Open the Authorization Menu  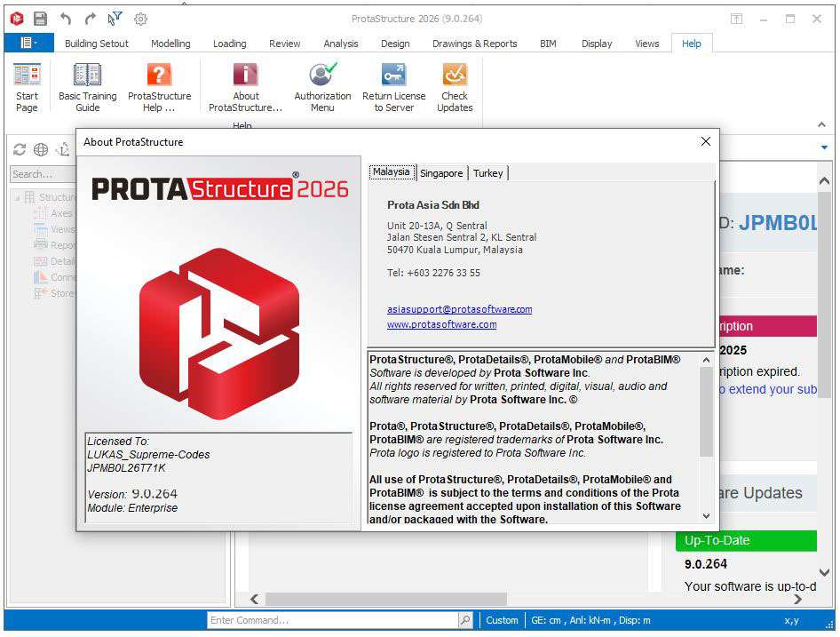pos(322,87)
